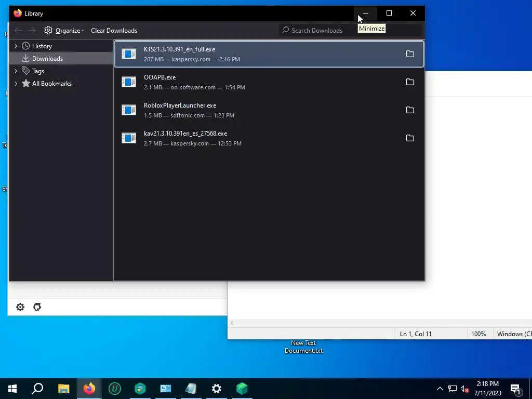The width and height of the screenshot is (532, 399).
Task: Click Clear Downloads button
Action: [114, 31]
